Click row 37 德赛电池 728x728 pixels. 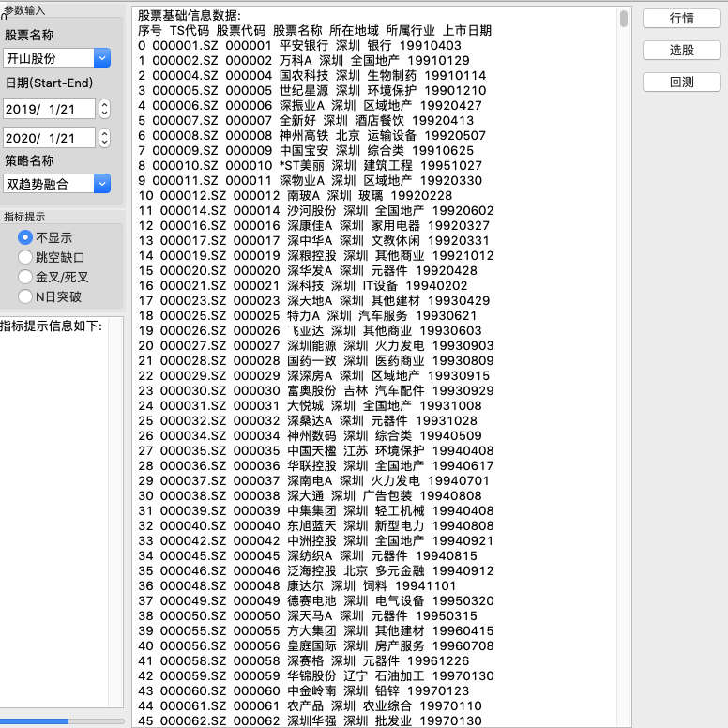point(316,600)
